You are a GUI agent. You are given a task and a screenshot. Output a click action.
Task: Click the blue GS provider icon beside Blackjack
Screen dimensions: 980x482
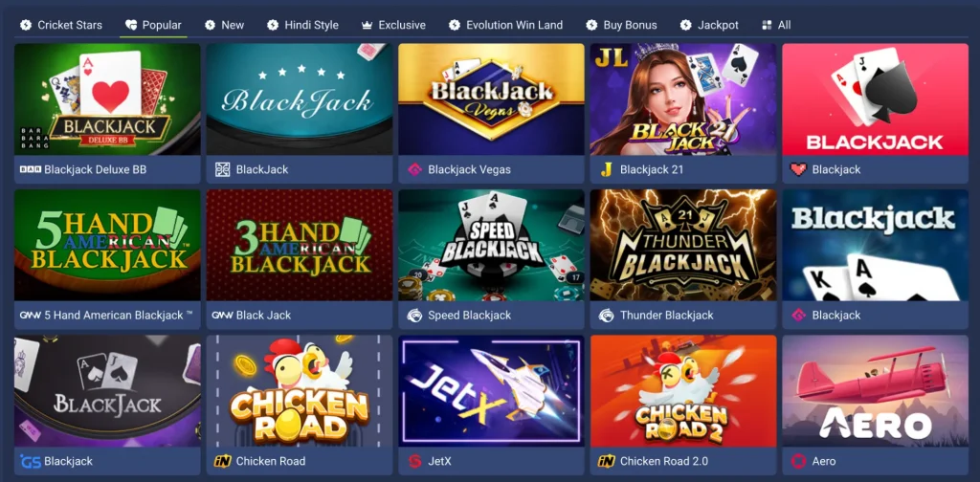(30, 461)
